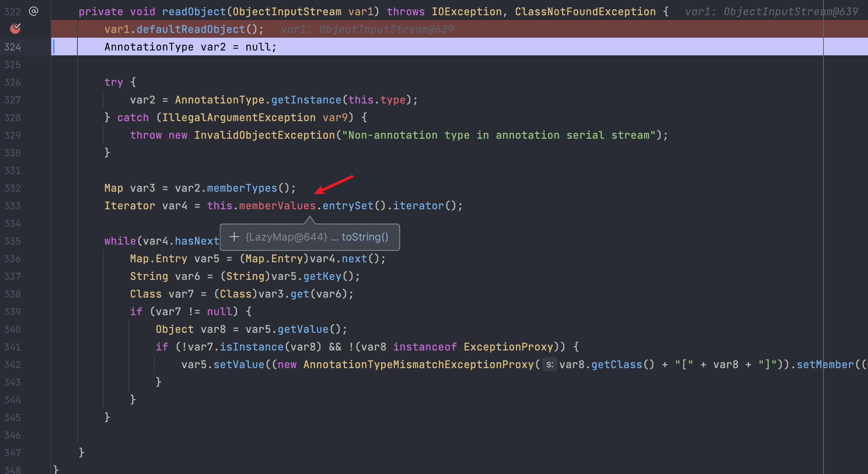Click the s: parameter hint on line 342
Image resolution: width=868 pixels, height=474 pixels.
click(550, 365)
